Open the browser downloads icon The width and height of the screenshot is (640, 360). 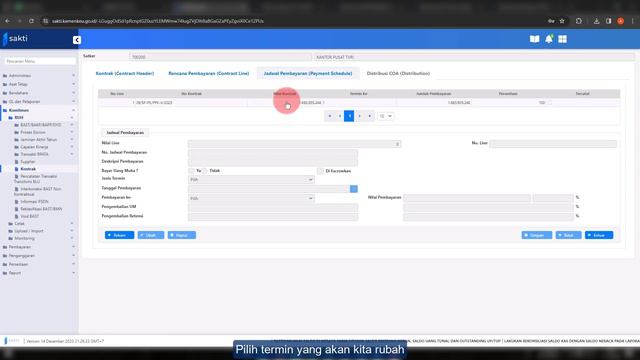tap(596, 21)
